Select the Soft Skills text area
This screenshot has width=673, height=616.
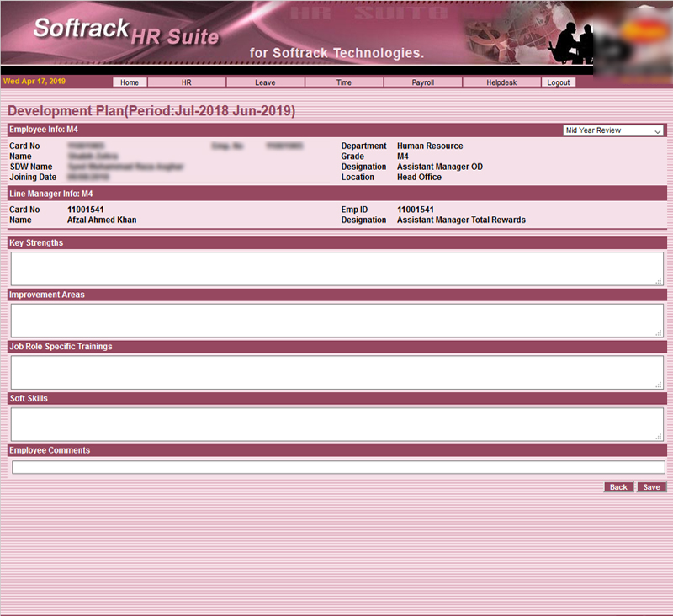[336, 424]
